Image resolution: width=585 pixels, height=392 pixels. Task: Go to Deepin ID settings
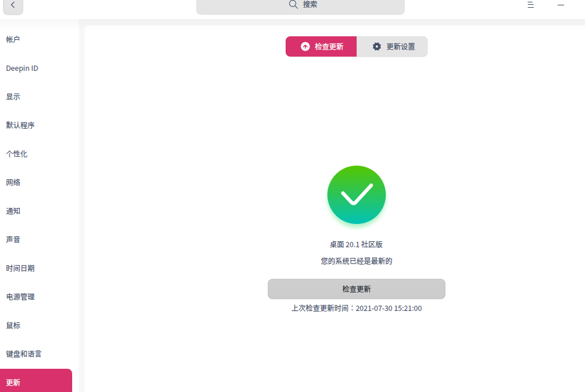(22, 68)
